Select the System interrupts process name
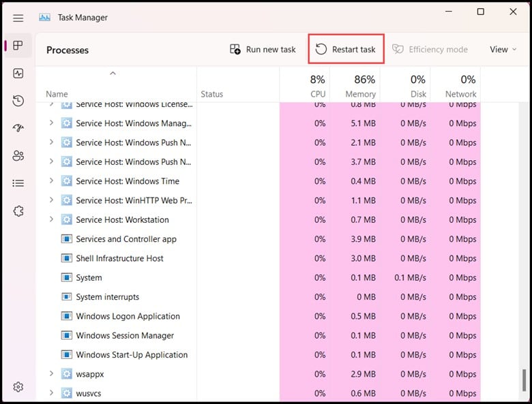Image resolution: width=532 pixels, height=404 pixels. [x=108, y=297]
